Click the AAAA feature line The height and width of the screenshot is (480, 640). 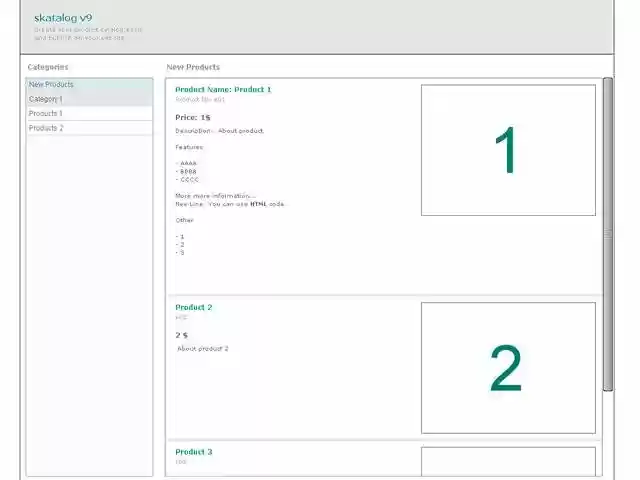tap(186, 163)
